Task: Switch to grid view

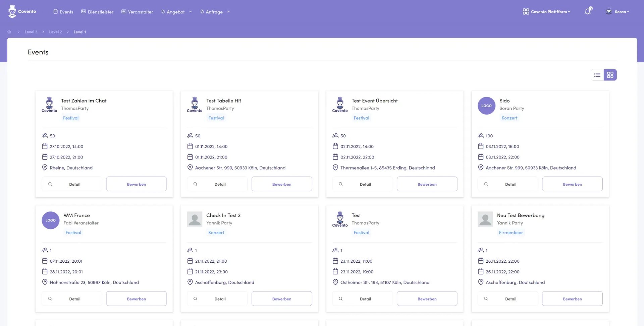Action: pos(610,75)
